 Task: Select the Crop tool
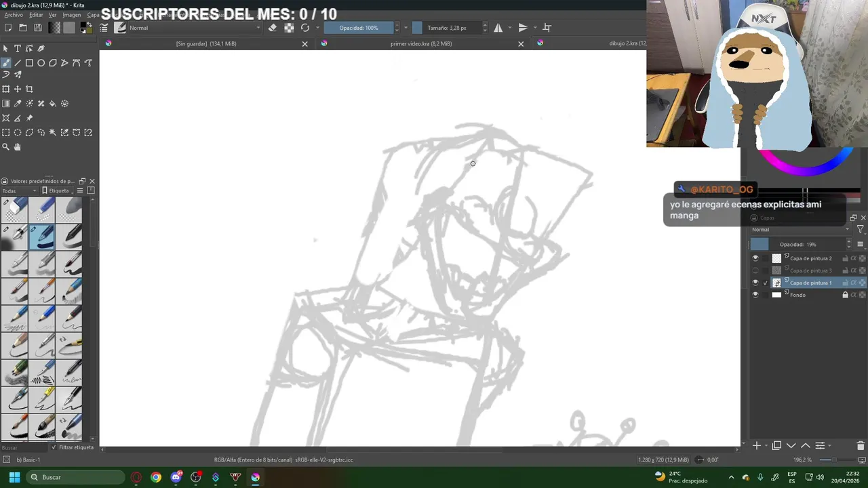[29, 89]
